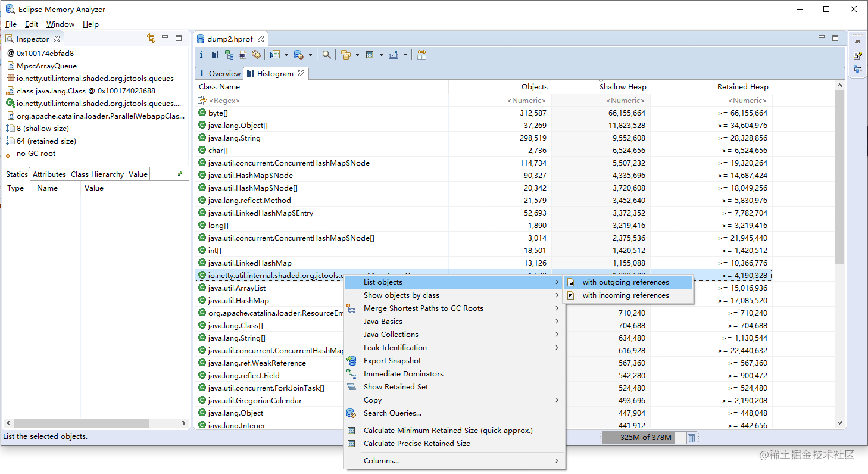
Task: Click the Immediate Dominators menu icon
Action: pyautogui.click(x=351, y=374)
